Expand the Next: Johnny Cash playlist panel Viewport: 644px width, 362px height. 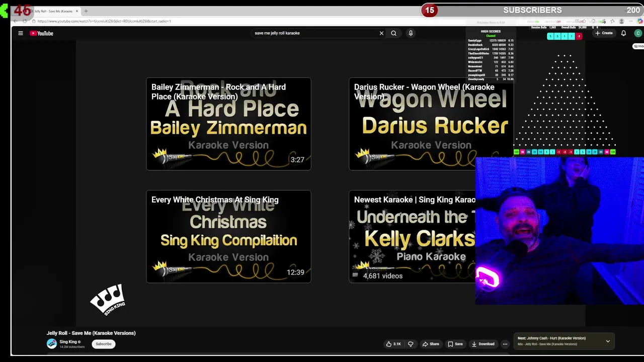tap(608, 341)
